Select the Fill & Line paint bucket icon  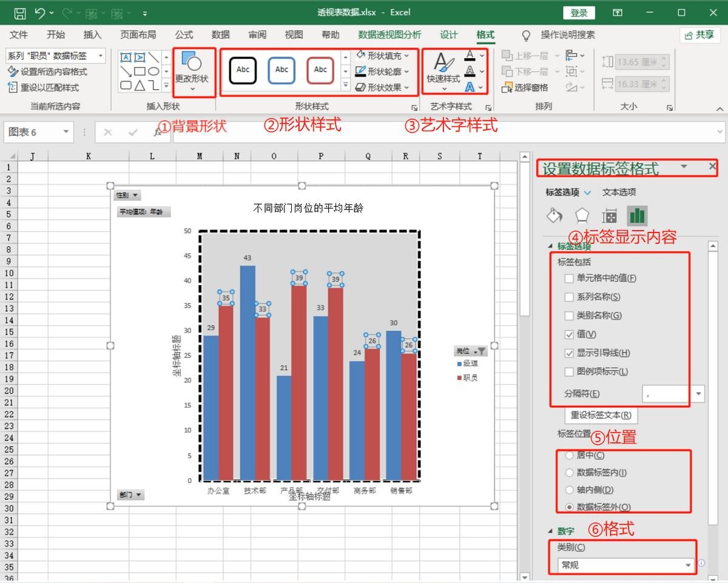(x=554, y=216)
